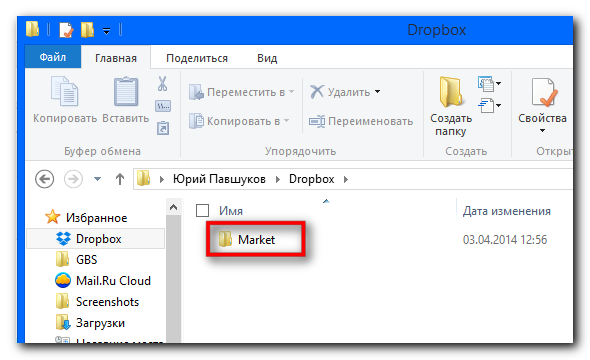590x360 pixels.
Task: Click the Mail.Ru Cloud icon
Action: point(62,280)
